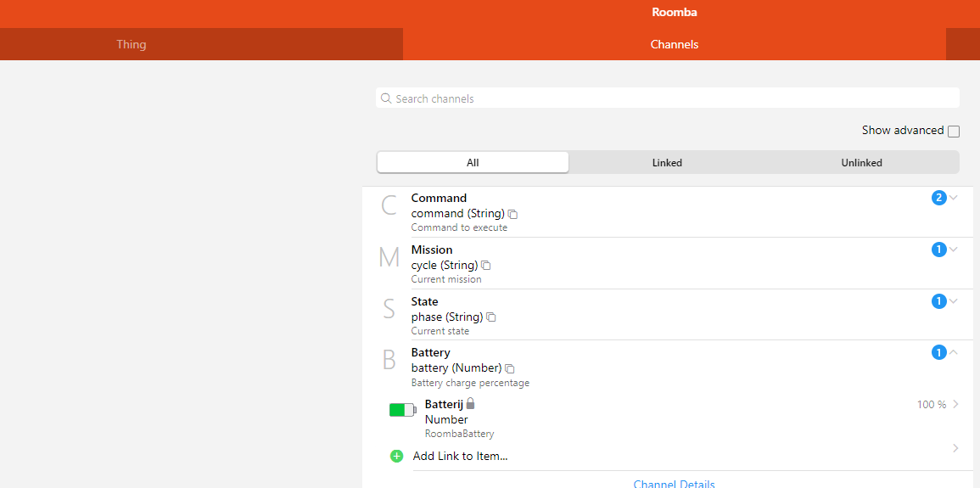The image size is (980, 488).
Task: Click the search magnifier icon
Action: tap(386, 98)
